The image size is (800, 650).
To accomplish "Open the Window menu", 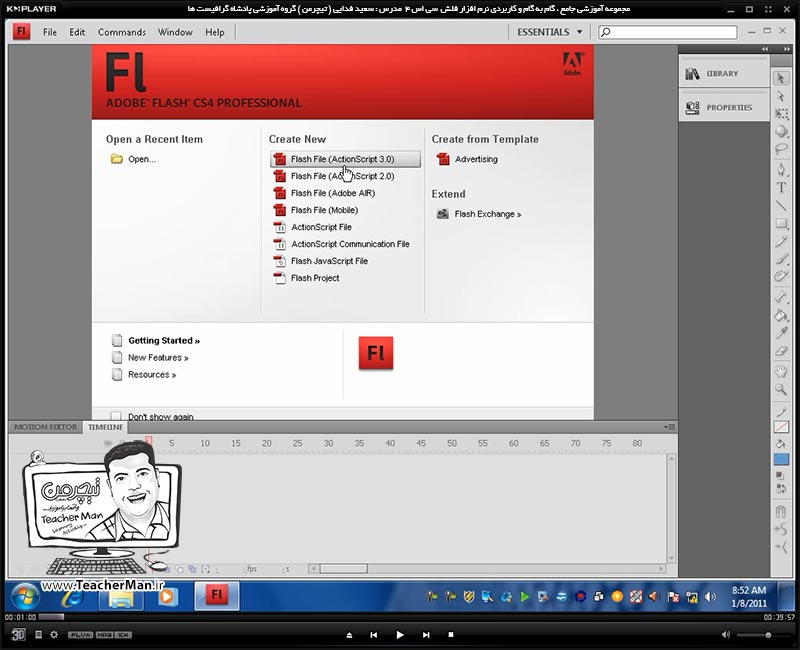I will click(175, 32).
